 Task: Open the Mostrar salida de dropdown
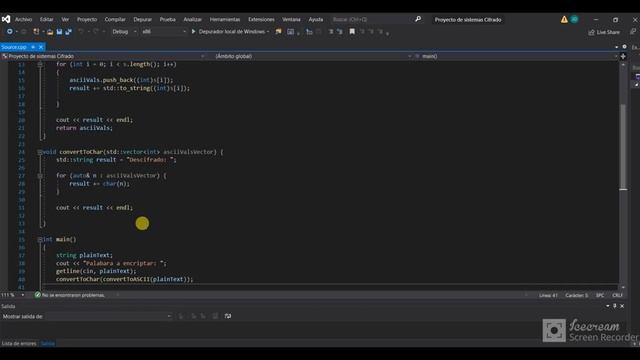(x=109, y=316)
